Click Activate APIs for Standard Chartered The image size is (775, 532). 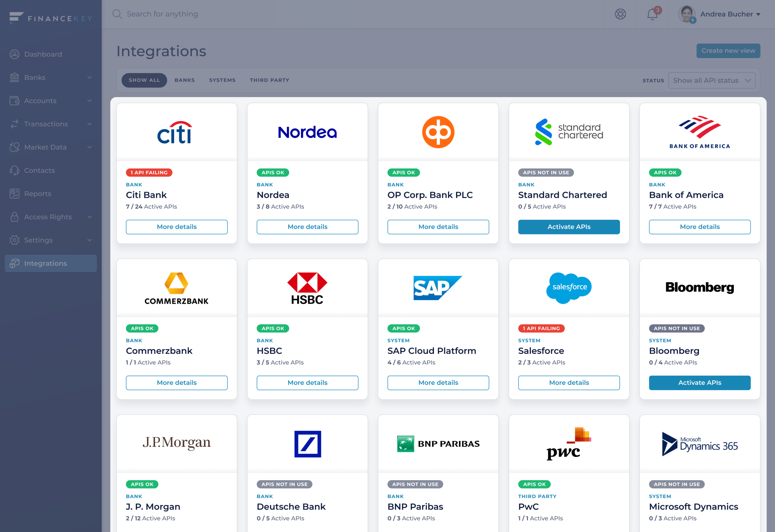coord(568,227)
